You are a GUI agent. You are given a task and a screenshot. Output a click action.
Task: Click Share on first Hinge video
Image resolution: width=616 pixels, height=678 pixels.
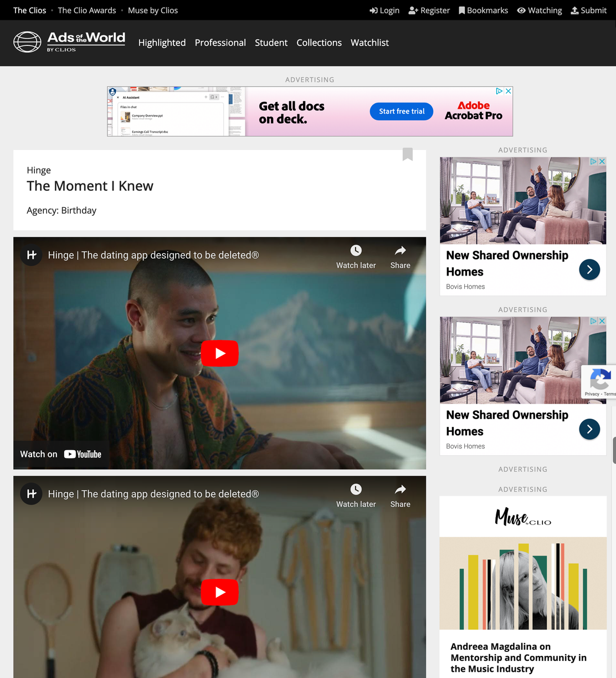pyautogui.click(x=400, y=257)
